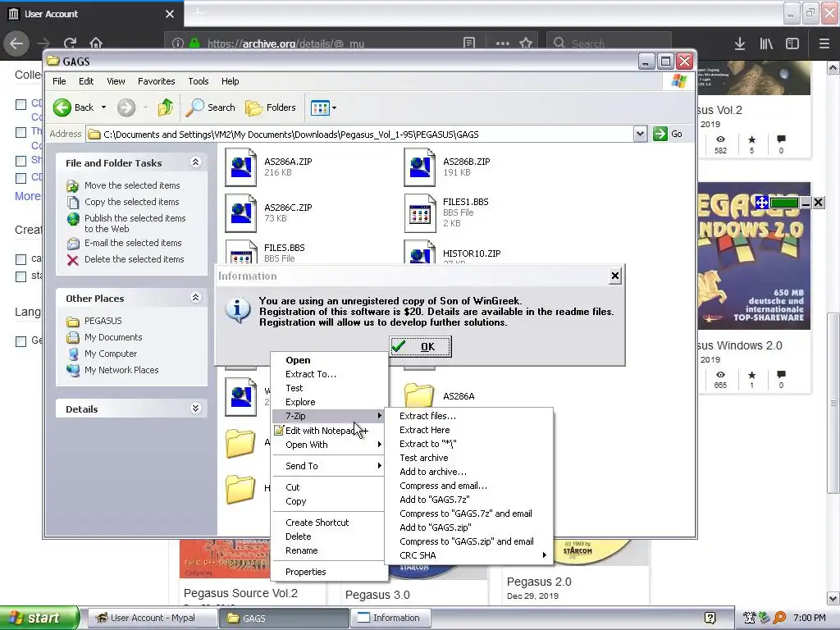
Task: Select the FILES1.BBS file icon
Action: click(419, 212)
